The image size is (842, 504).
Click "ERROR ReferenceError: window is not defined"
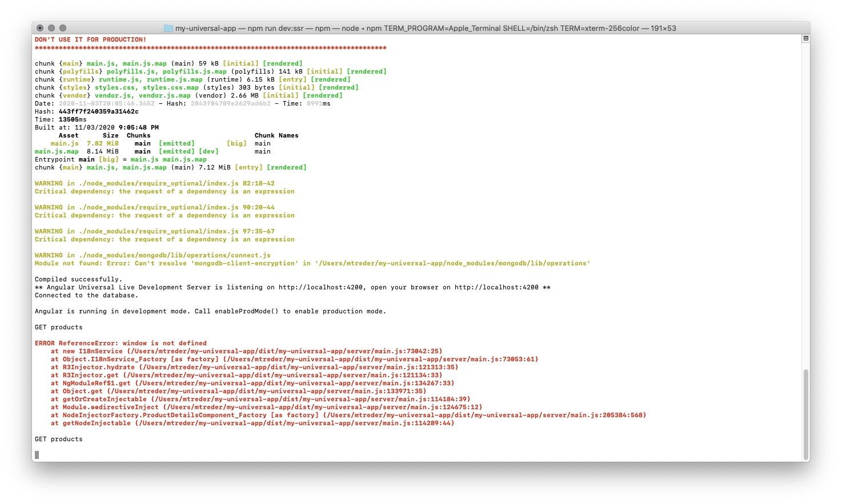click(x=121, y=343)
